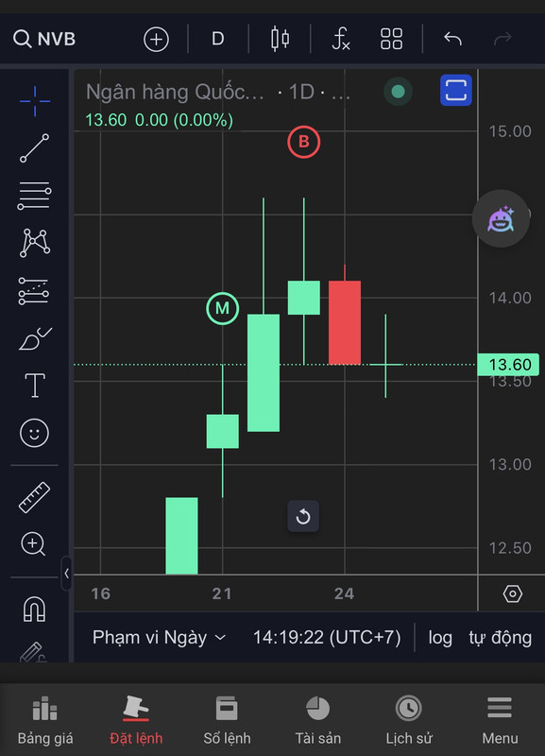Viewport: 545px width, 756px height.
Task: Click the green M marker
Action: coord(222,308)
